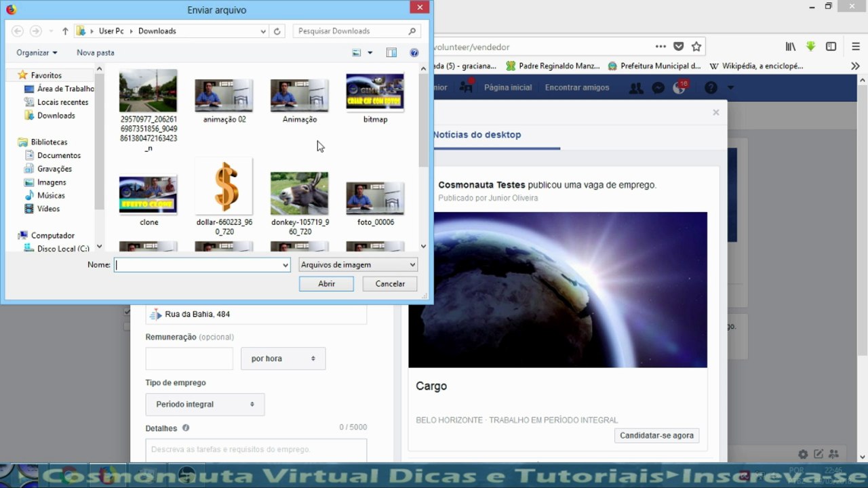The image size is (868, 488).
Task: Open Firefox page actions three-dot menu
Action: click(x=660, y=47)
